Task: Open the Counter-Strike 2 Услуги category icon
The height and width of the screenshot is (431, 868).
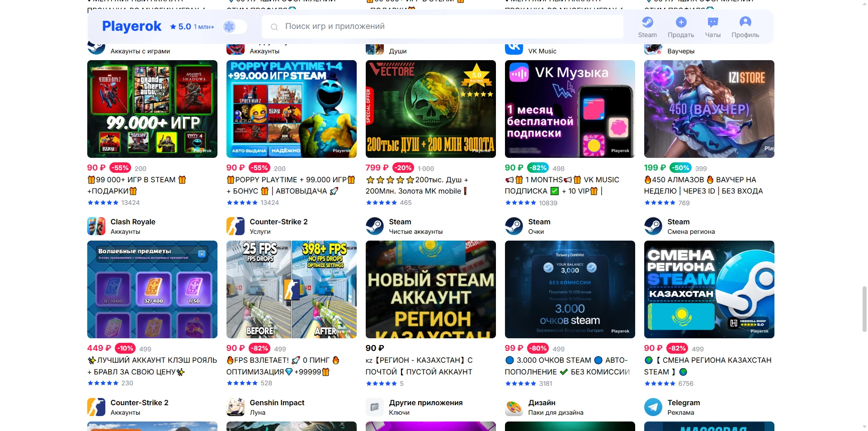Action: [235, 226]
